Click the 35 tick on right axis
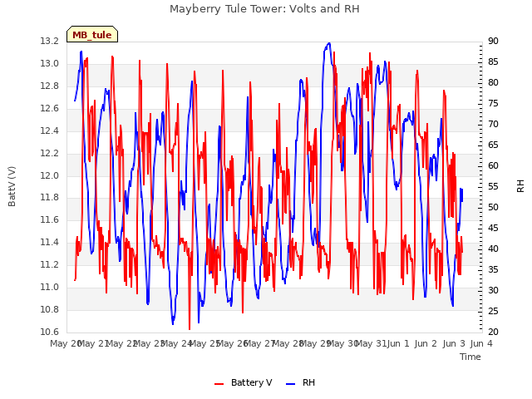The image size is (532, 399). [493, 269]
